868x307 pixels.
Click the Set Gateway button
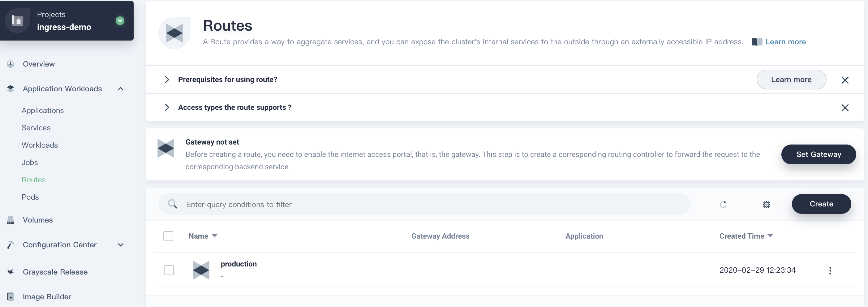[818, 154]
